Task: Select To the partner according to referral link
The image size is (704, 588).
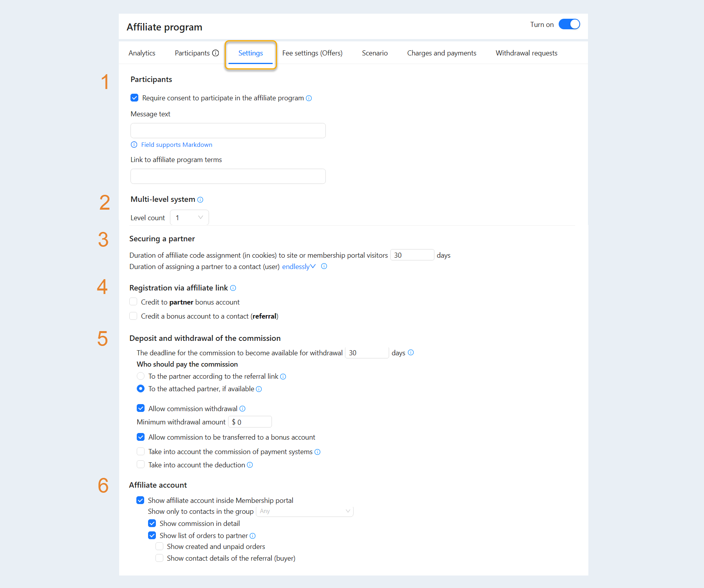Action: 141,376
